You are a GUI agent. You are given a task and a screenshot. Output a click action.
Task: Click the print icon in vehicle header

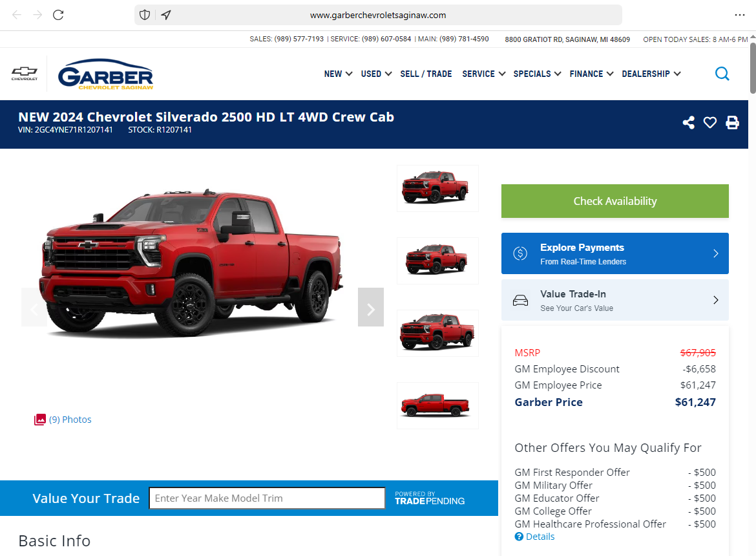coord(732,122)
